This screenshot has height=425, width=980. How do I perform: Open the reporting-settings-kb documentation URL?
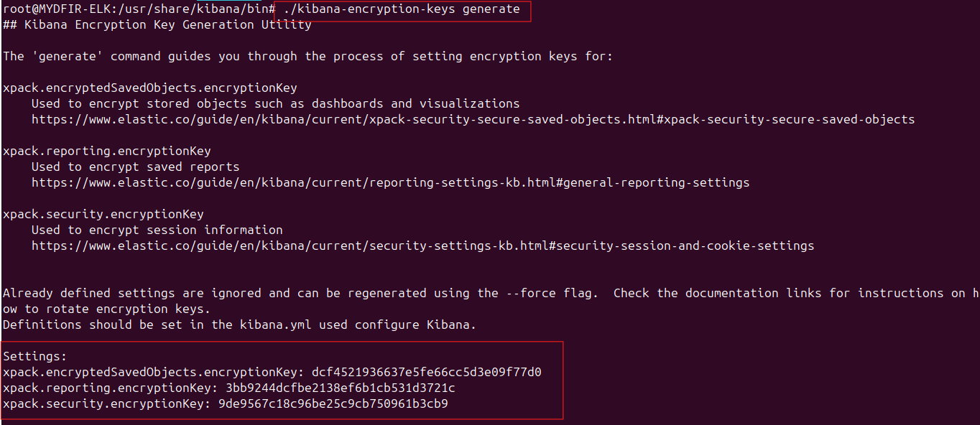[390, 182]
